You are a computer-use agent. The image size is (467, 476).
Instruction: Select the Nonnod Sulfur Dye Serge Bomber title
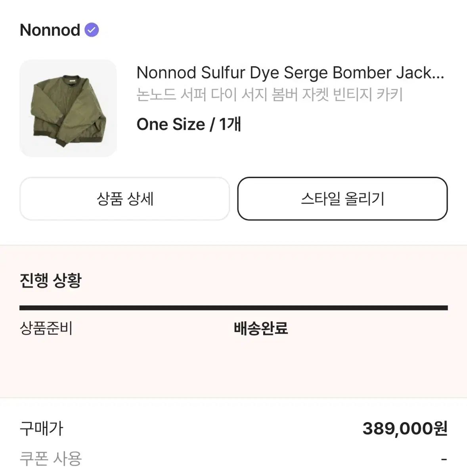(290, 73)
